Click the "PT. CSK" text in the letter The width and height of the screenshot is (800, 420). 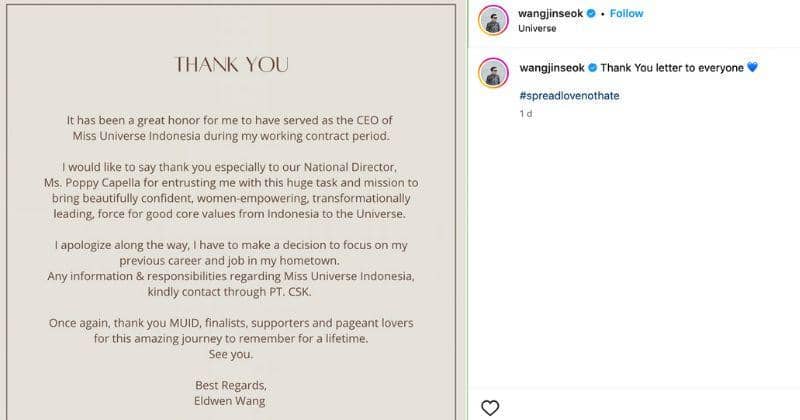[x=301, y=291]
